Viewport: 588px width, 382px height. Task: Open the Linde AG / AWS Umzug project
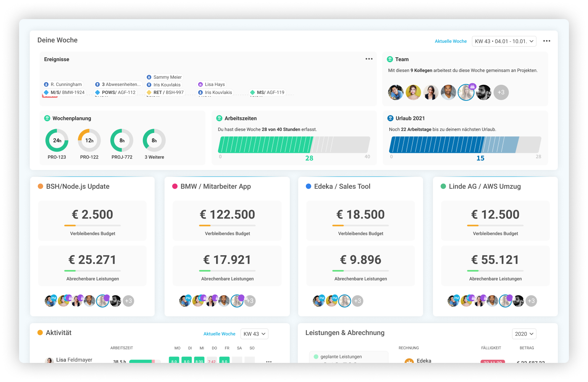485,186
